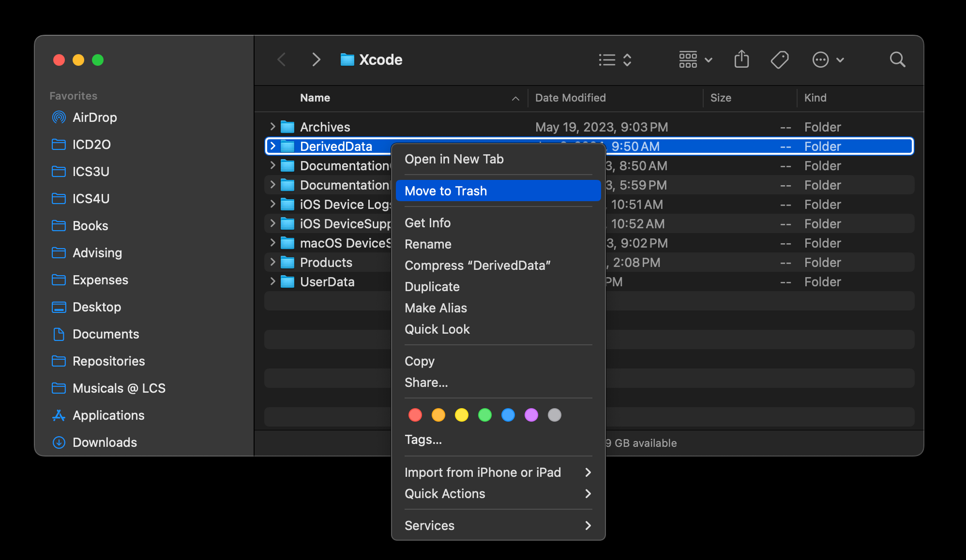This screenshot has height=560, width=966.
Task: Apply the purple tag color
Action: pyautogui.click(x=531, y=415)
